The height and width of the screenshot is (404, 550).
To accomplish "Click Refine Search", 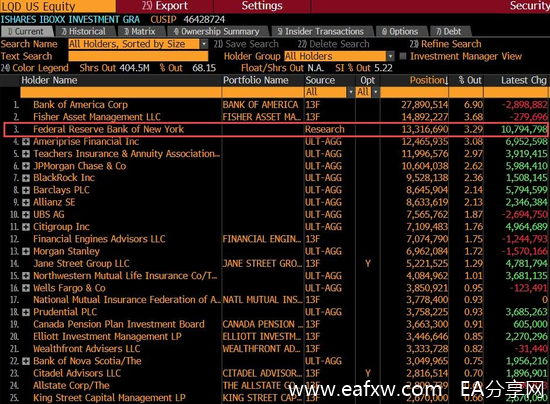I will point(445,44).
